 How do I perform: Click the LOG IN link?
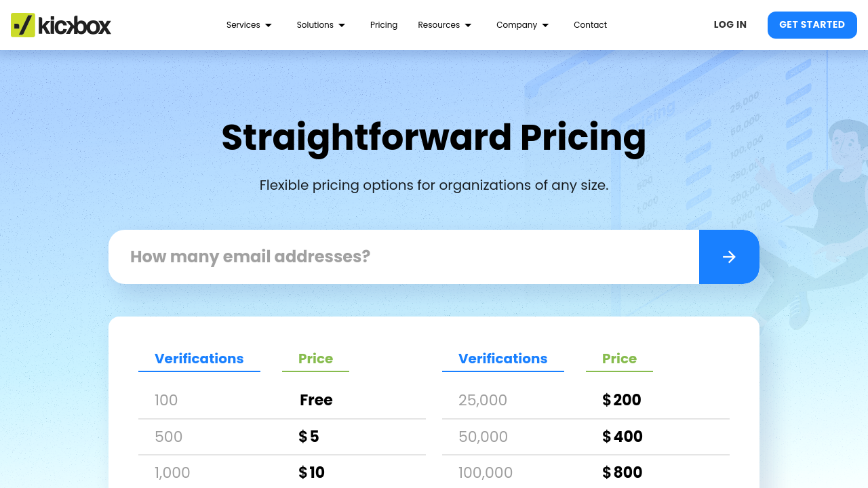[x=730, y=25]
